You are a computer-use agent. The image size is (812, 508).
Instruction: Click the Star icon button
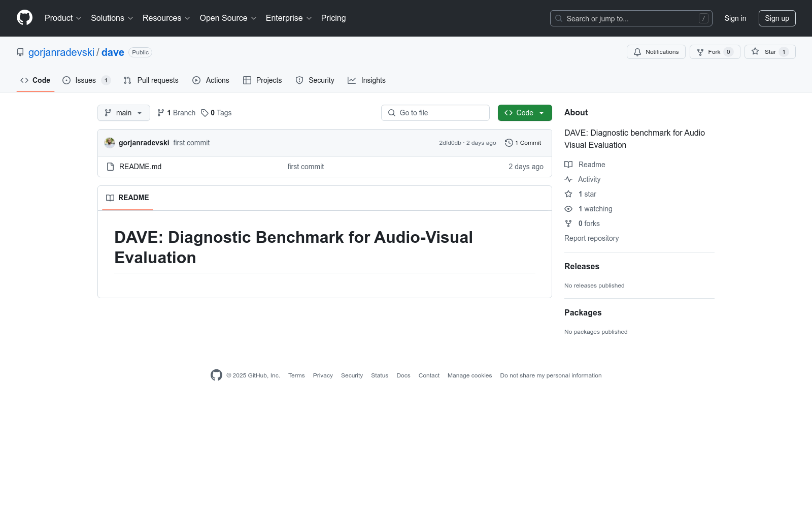point(755,52)
